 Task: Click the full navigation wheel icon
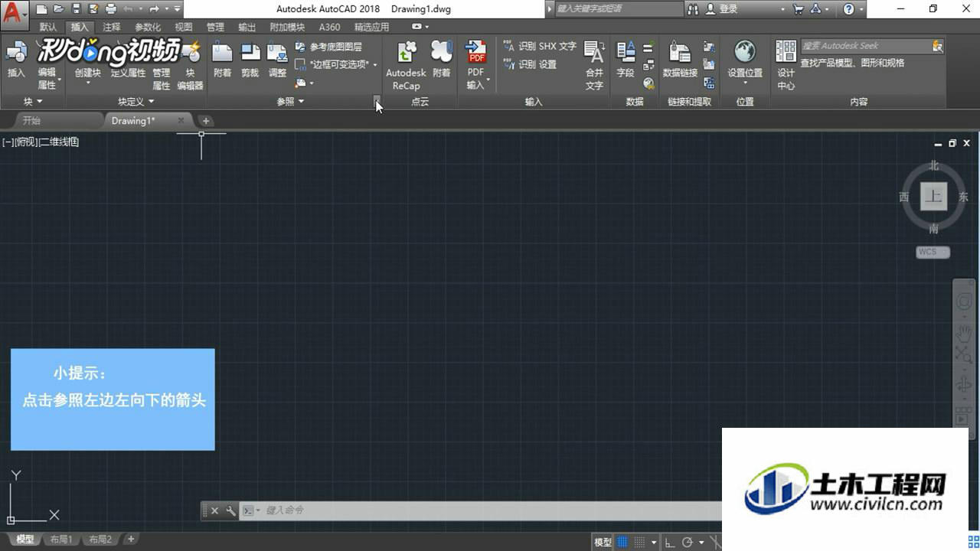click(964, 301)
